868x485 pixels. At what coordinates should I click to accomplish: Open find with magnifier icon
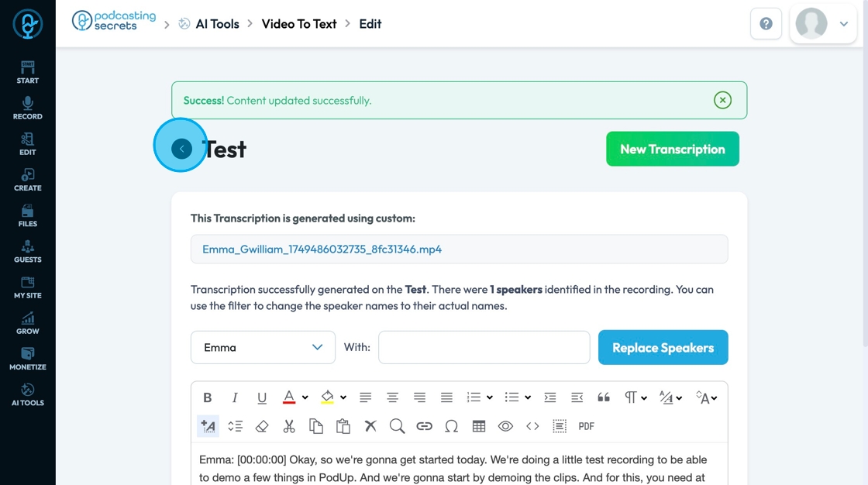[397, 426]
